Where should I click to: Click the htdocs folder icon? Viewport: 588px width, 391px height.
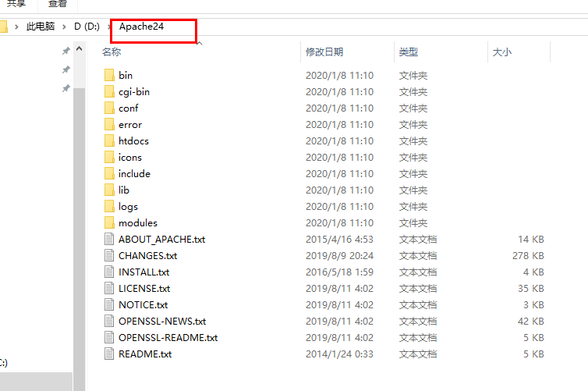pos(109,140)
